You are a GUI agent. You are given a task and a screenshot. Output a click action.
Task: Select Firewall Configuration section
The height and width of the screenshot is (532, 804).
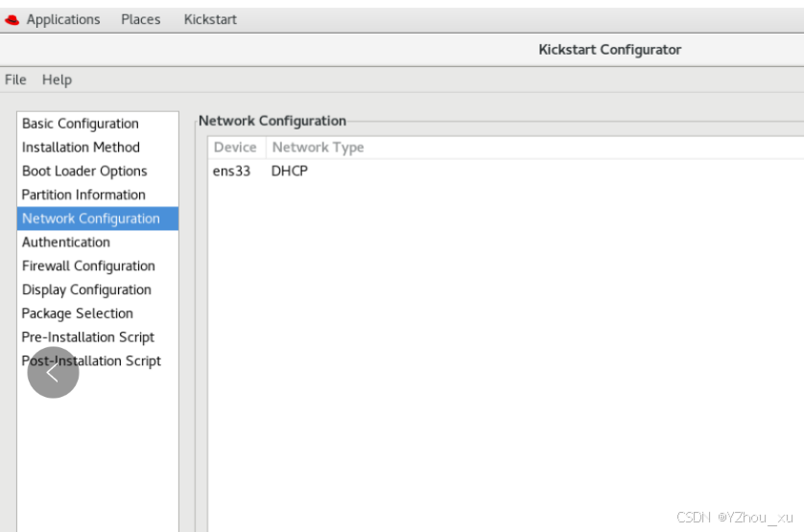(x=98, y=266)
